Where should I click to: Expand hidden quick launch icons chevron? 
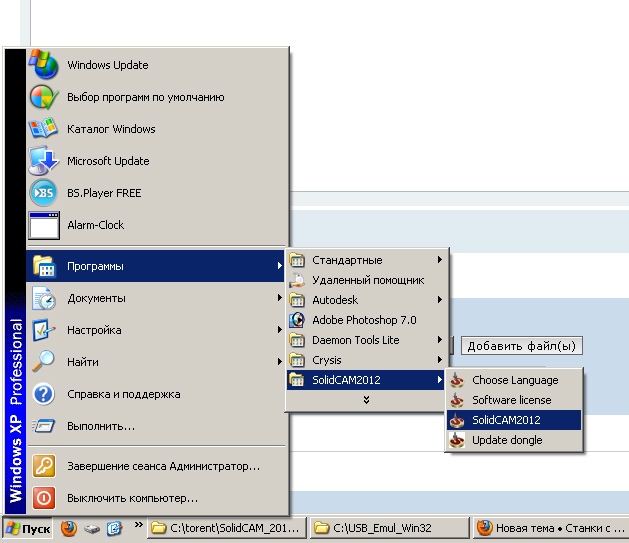pos(138,525)
